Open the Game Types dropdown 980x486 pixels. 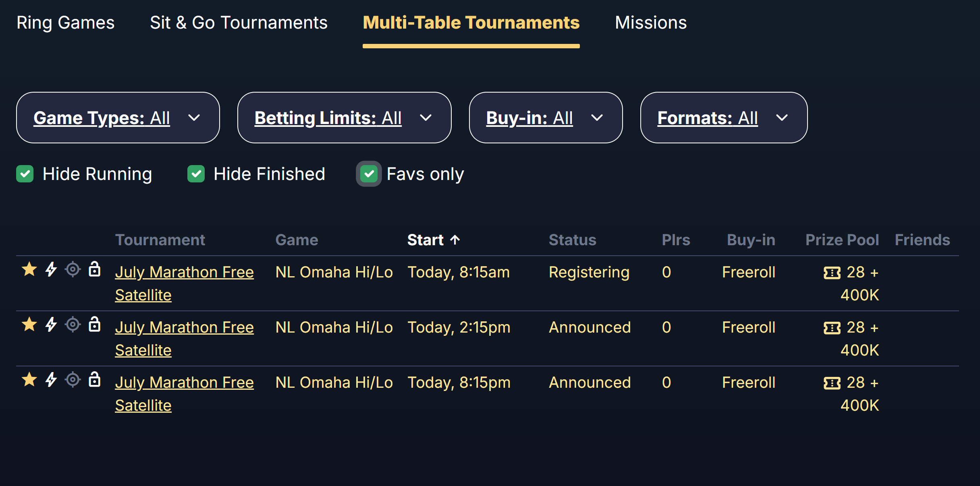118,118
